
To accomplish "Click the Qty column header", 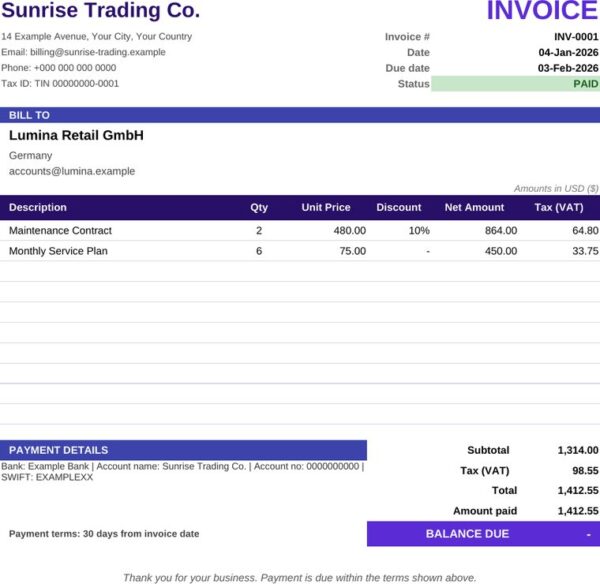I will pyautogui.click(x=259, y=207).
